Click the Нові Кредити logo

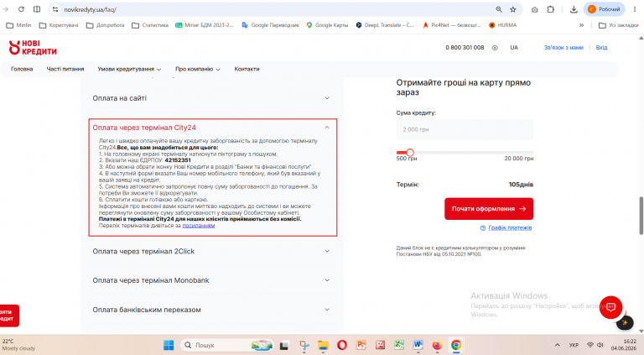[33, 48]
